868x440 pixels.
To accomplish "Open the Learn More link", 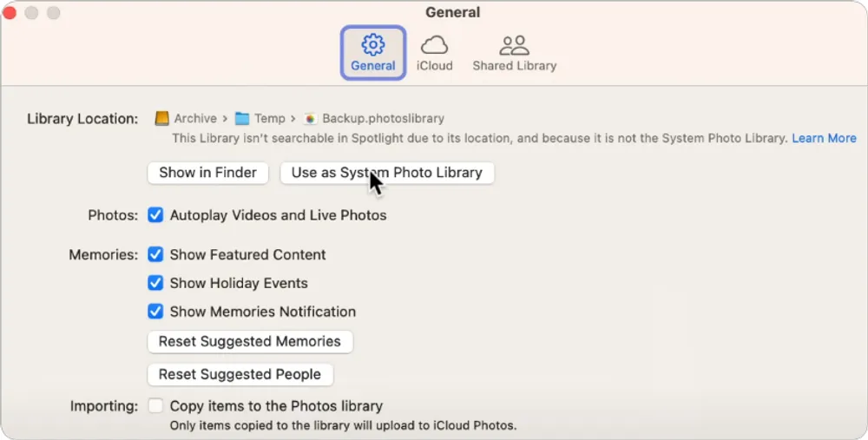I will pyautogui.click(x=824, y=138).
